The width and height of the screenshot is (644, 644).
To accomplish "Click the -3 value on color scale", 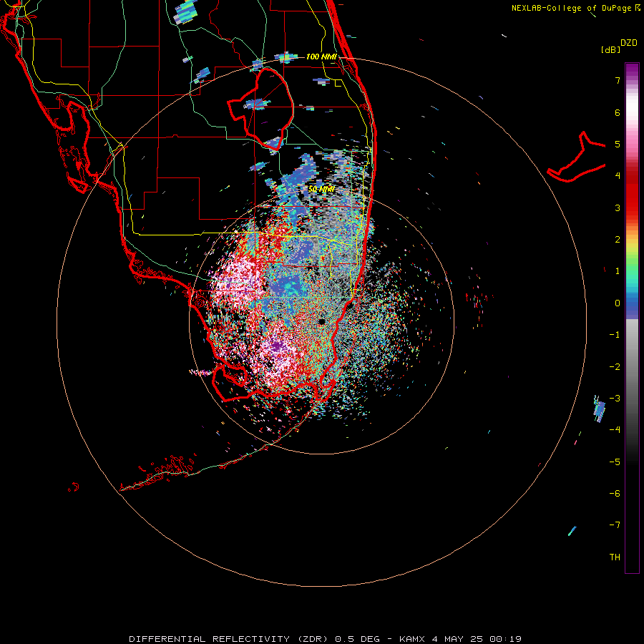I will (x=615, y=399).
